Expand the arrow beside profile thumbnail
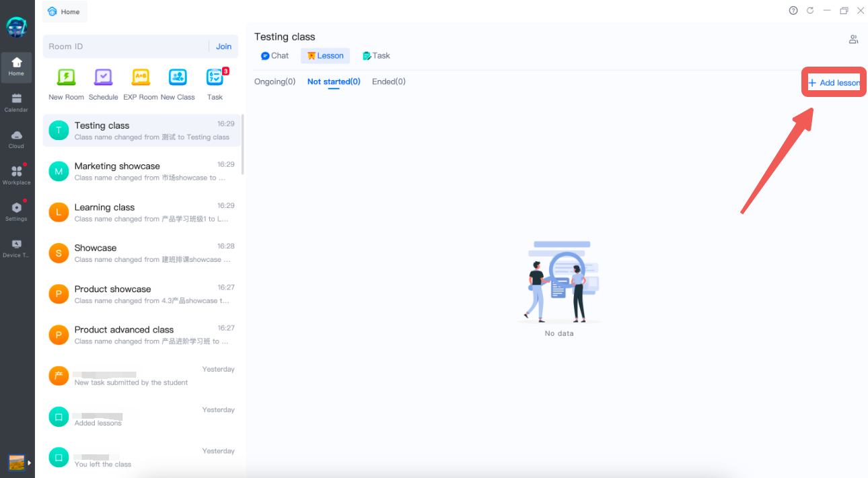This screenshot has height=478, width=868. [x=29, y=463]
